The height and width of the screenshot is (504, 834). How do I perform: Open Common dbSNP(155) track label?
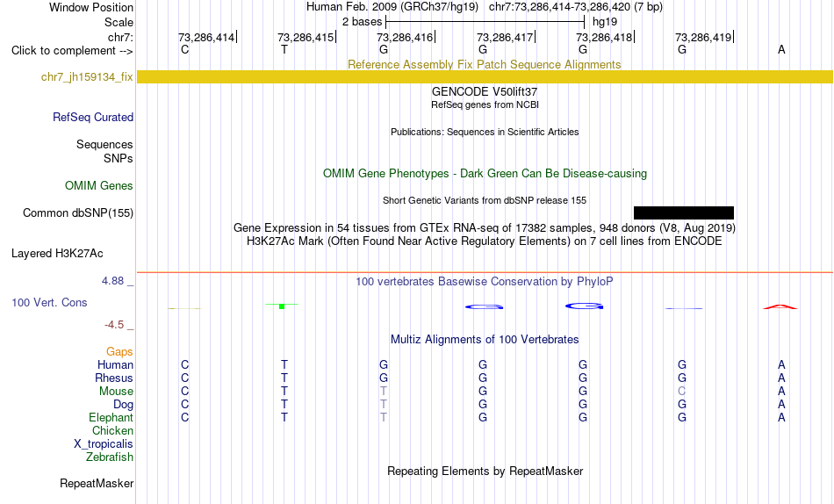click(78, 212)
